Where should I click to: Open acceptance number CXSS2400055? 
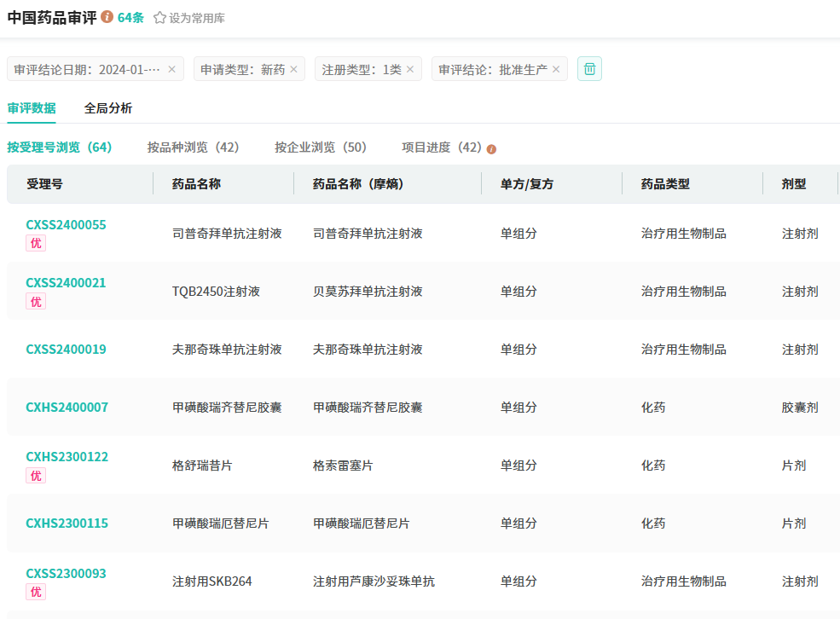(66, 225)
